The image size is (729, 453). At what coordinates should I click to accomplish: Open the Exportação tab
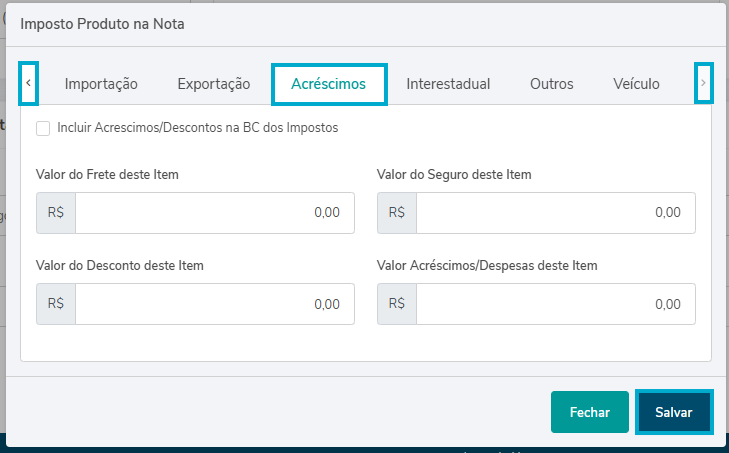(213, 84)
